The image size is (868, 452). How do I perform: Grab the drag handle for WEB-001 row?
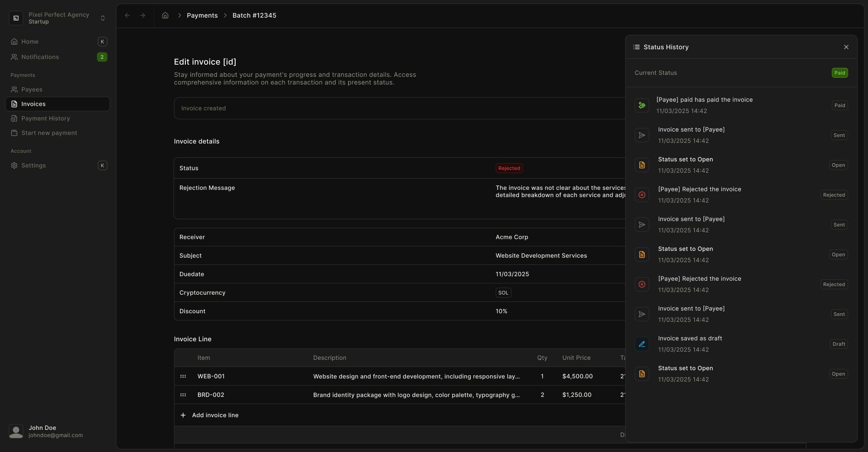(183, 377)
